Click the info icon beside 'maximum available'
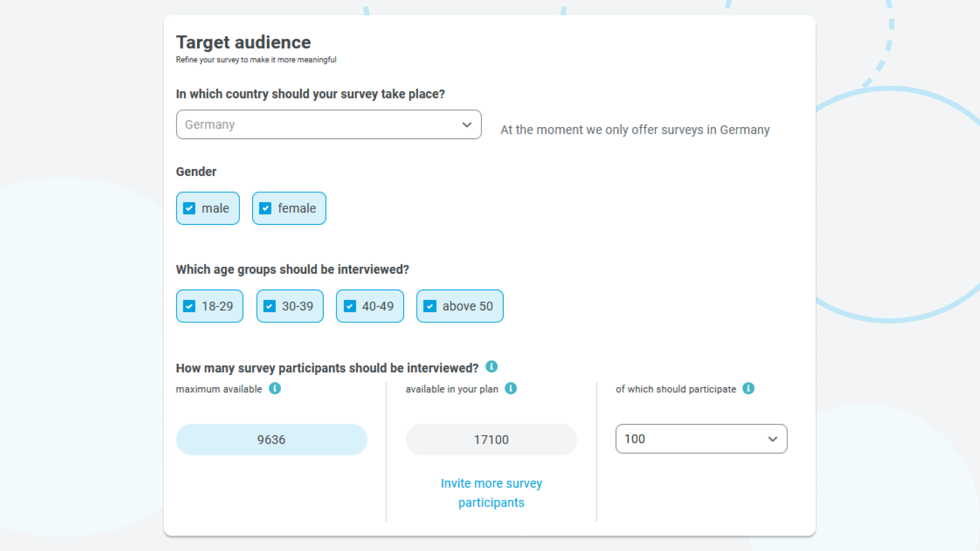This screenshot has height=551, width=980. [x=276, y=389]
